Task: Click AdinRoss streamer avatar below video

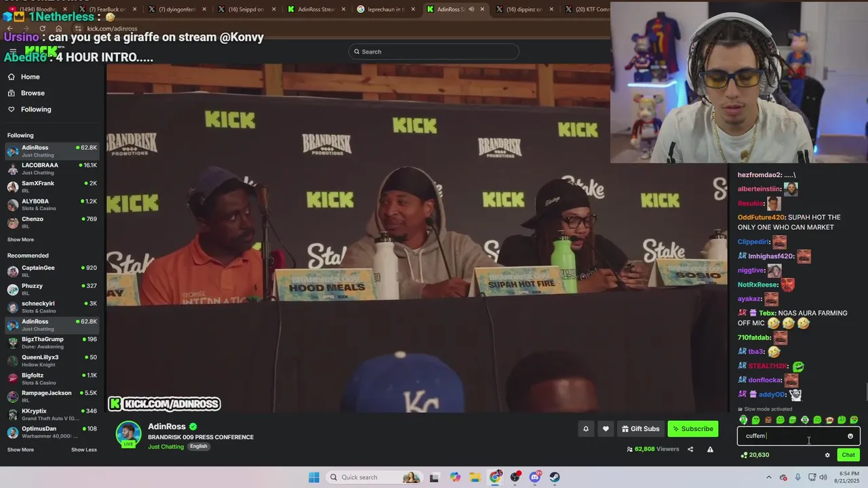Action: coord(128,434)
